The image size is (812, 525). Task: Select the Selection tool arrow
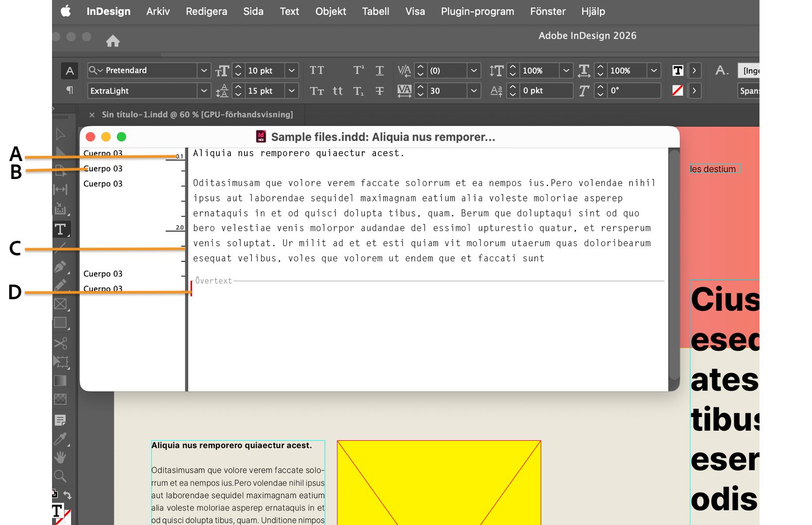(60, 134)
